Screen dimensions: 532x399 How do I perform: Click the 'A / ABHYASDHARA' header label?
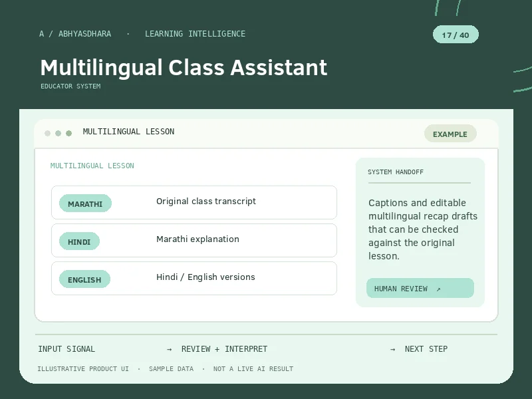tap(75, 34)
